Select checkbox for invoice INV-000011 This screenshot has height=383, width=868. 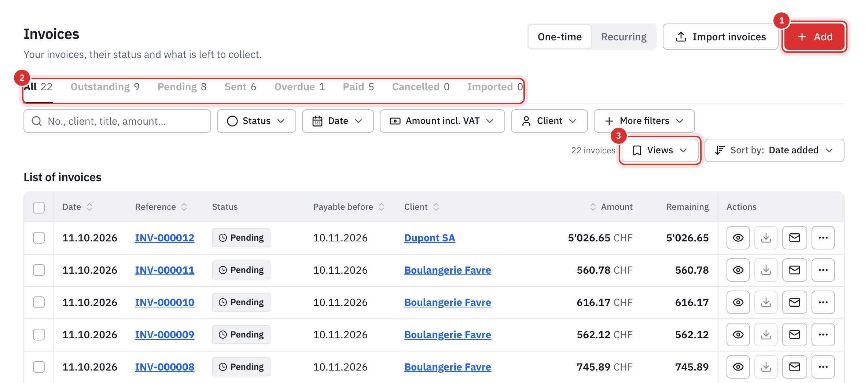39,270
